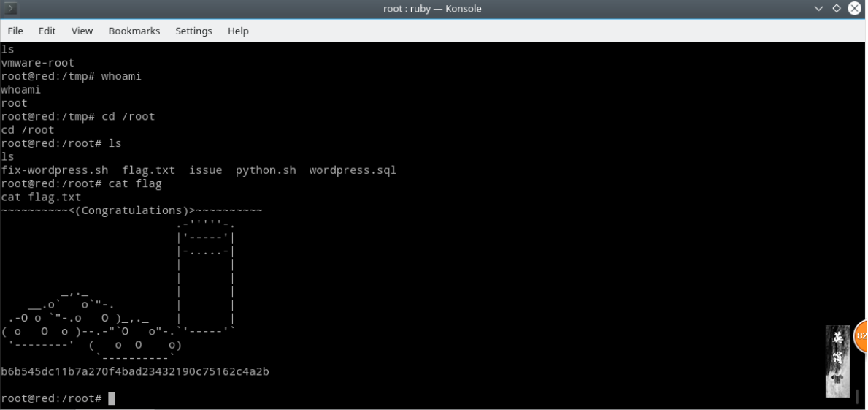Viewport: 868px width, 410px height.
Task: Click the 'root@red:/tmp# cd /root' line
Action: [78, 116]
